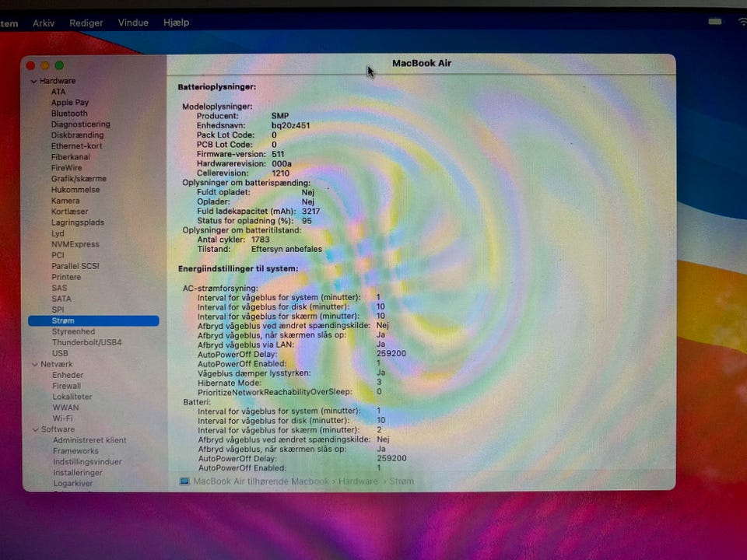Click Hardware in the path bar

(x=358, y=481)
